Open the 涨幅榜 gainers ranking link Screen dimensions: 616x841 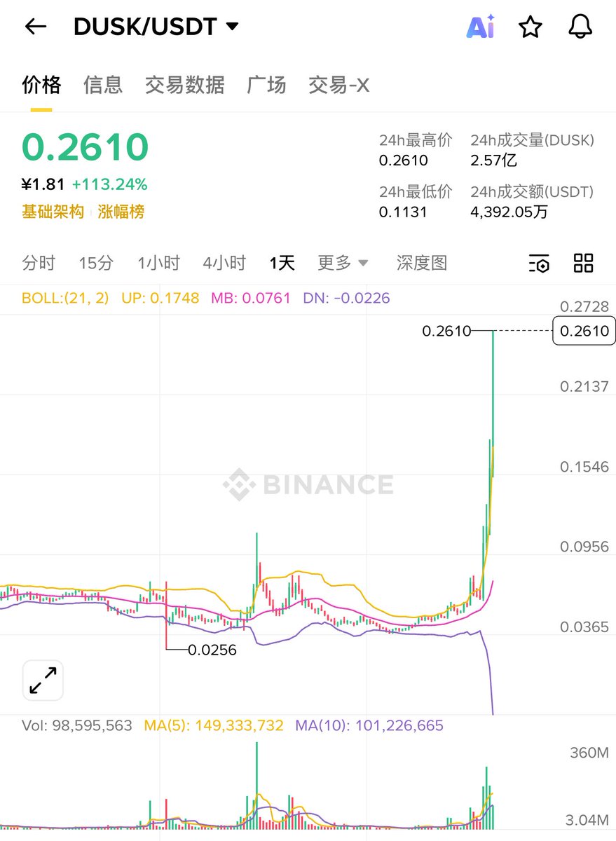click(121, 212)
